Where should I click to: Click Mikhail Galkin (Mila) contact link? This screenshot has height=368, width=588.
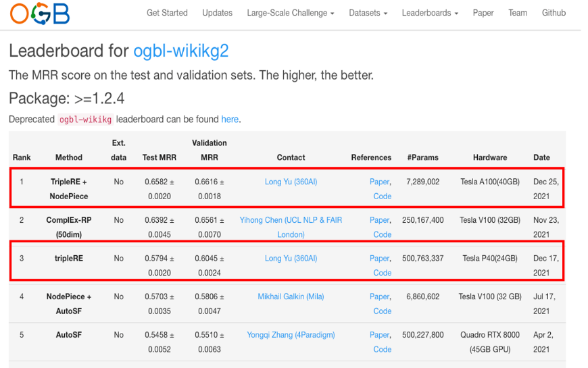pyautogui.click(x=291, y=296)
